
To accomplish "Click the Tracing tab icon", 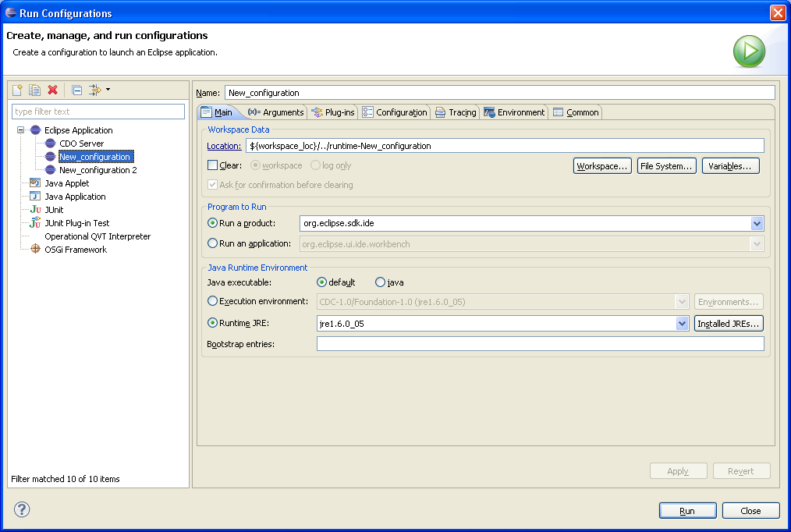I will 441,112.
